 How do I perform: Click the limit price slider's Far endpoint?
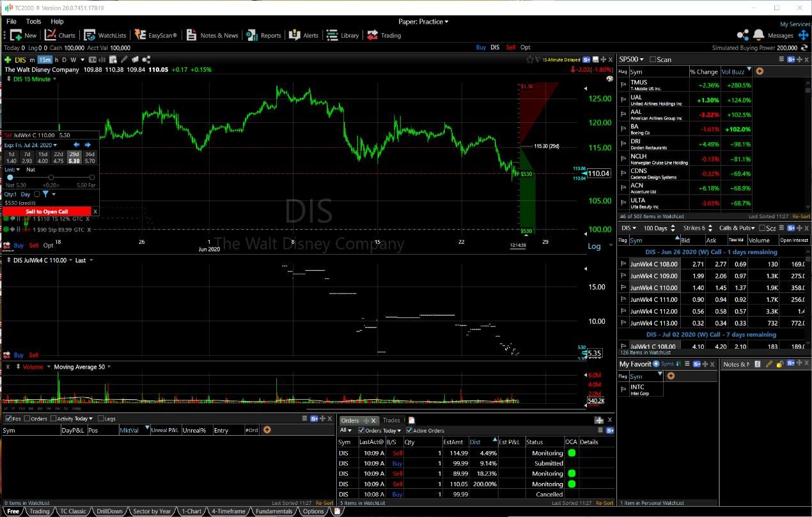point(92,177)
